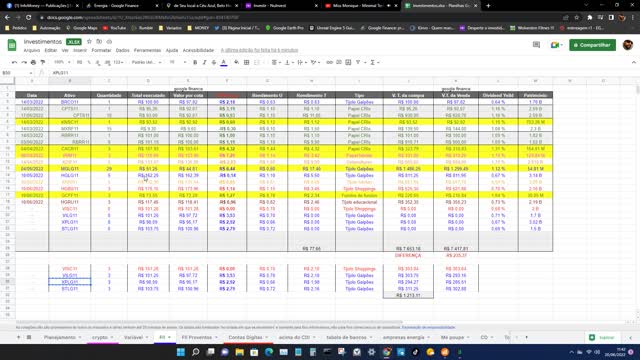Viewport: 640px width, 360px height.
Task: Open the functions sigma menu
Action: point(374,62)
